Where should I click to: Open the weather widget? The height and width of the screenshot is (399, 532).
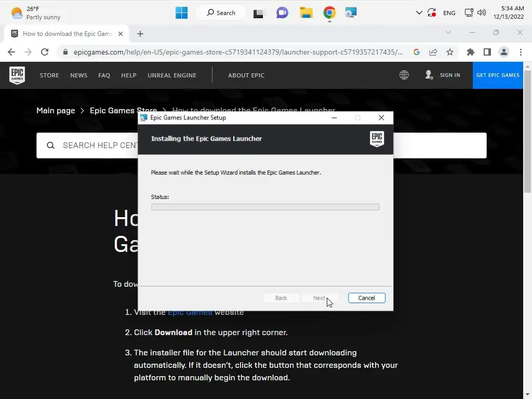click(36, 13)
